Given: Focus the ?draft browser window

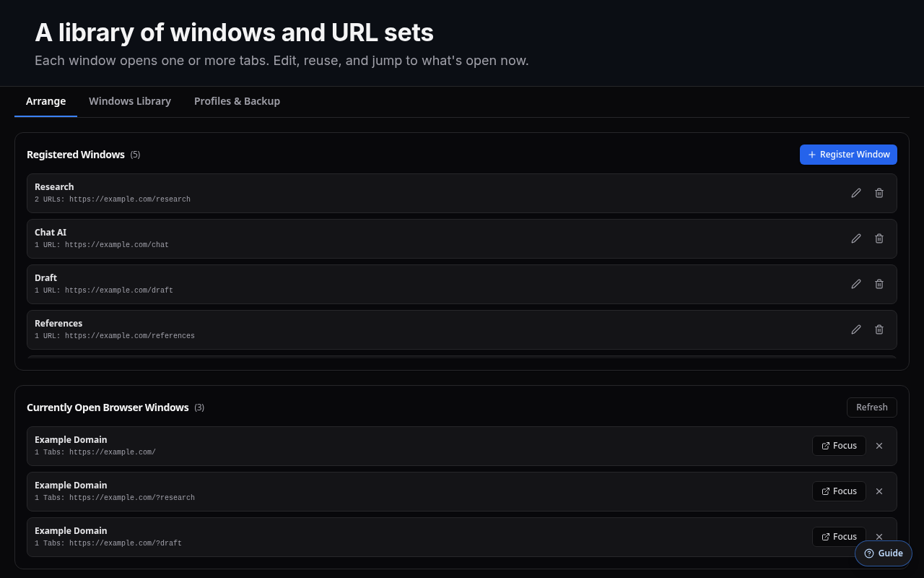Looking at the screenshot, I should coord(839,537).
